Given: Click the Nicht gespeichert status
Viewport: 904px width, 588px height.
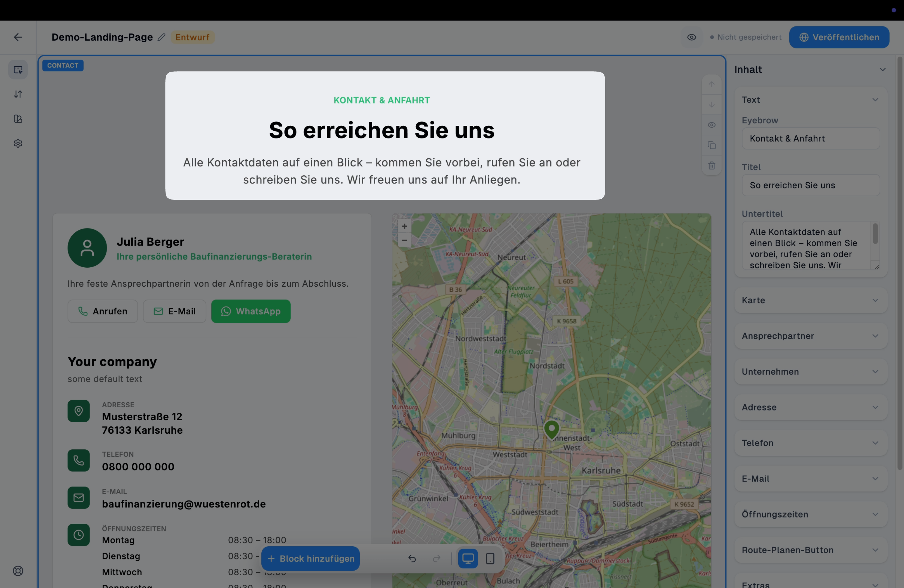Looking at the screenshot, I should [x=746, y=37].
